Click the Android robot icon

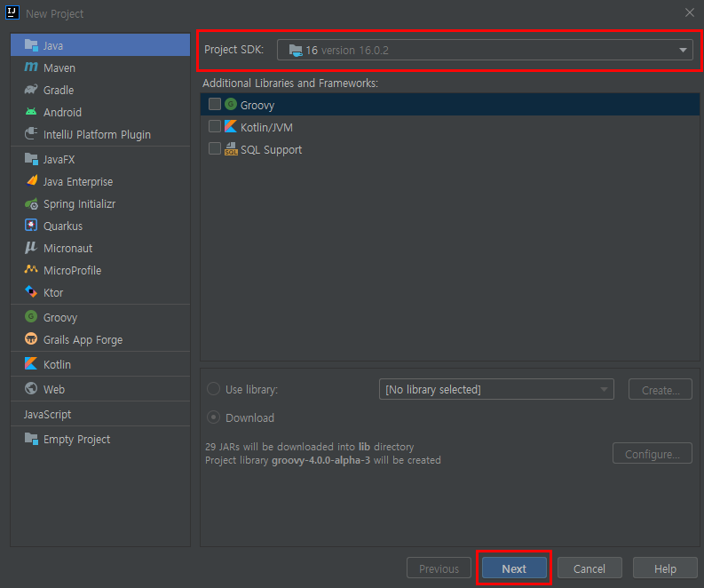point(31,111)
